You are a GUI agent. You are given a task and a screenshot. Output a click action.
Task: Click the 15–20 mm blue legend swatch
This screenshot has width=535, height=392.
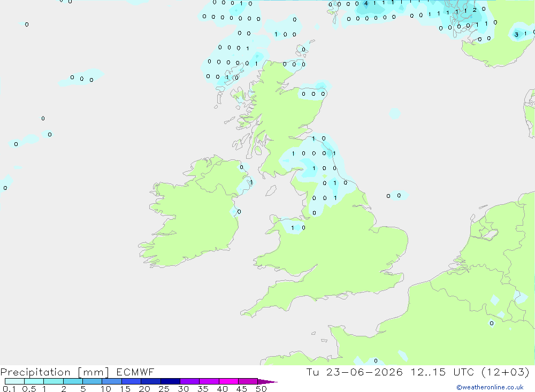(132, 381)
